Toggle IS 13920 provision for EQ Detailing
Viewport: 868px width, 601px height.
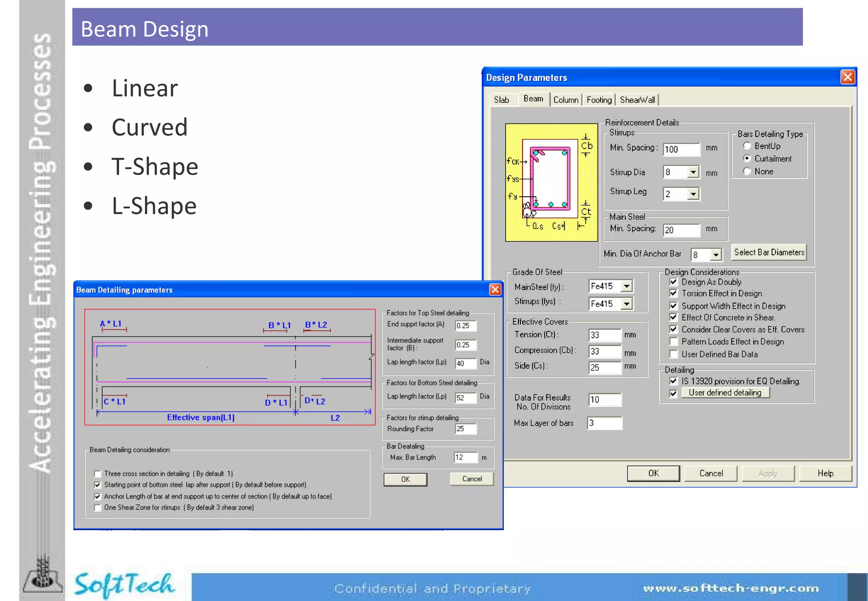pyautogui.click(x=673, y=381)
